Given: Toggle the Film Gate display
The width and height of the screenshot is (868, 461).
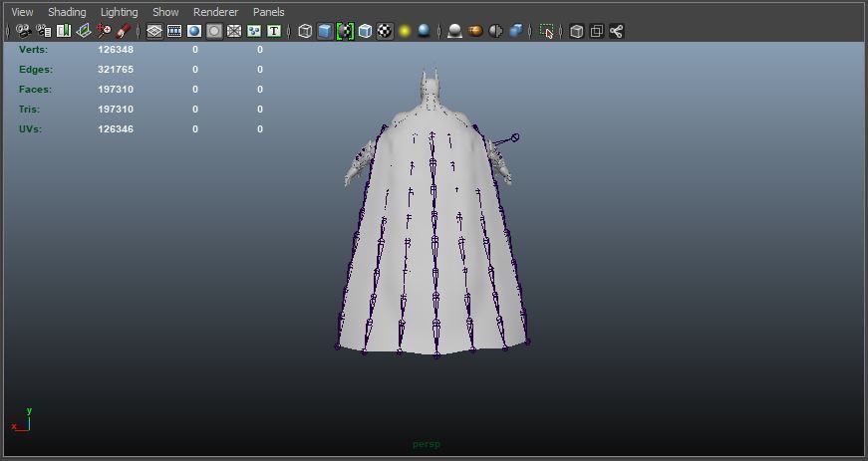Looking at the screenshot, I should pos(173,31).
